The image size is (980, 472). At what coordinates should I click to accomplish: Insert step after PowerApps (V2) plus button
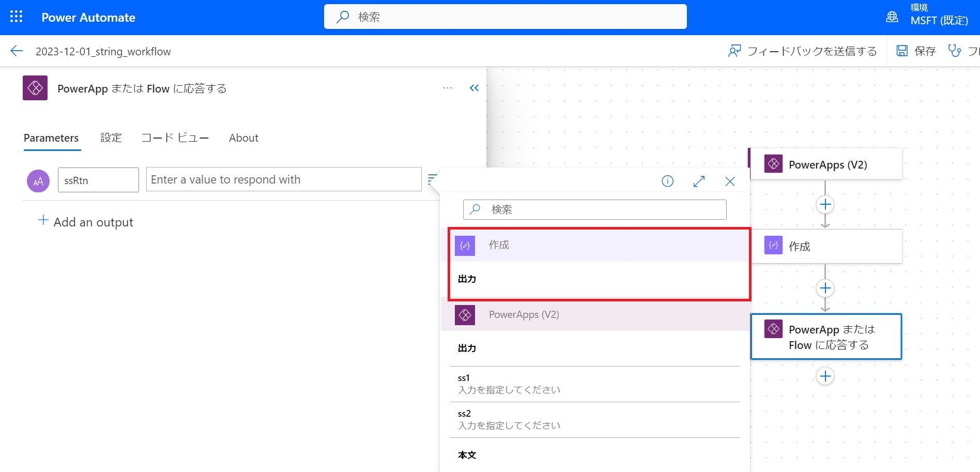[x=825, y=204]
